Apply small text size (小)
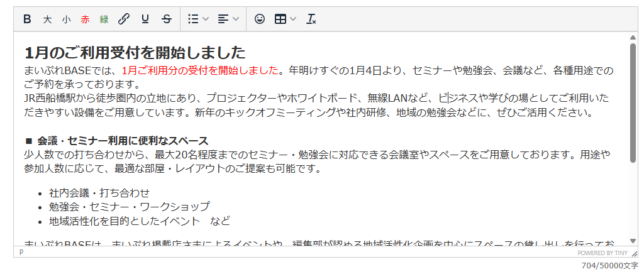The image size is (644, 274). pos(66,19)
